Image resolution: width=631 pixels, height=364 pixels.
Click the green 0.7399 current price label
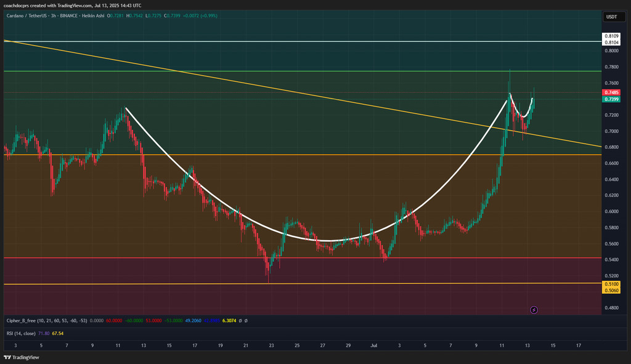point(611,99)
